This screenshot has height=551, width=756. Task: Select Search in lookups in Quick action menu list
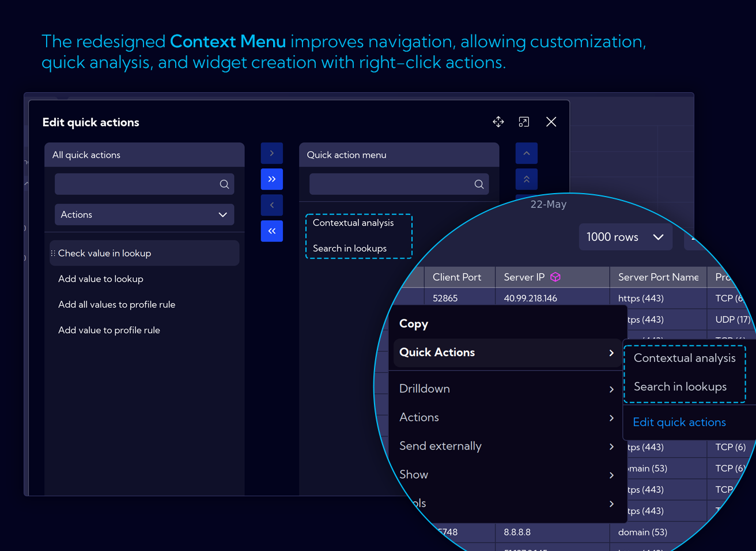(x=350, y=248)
